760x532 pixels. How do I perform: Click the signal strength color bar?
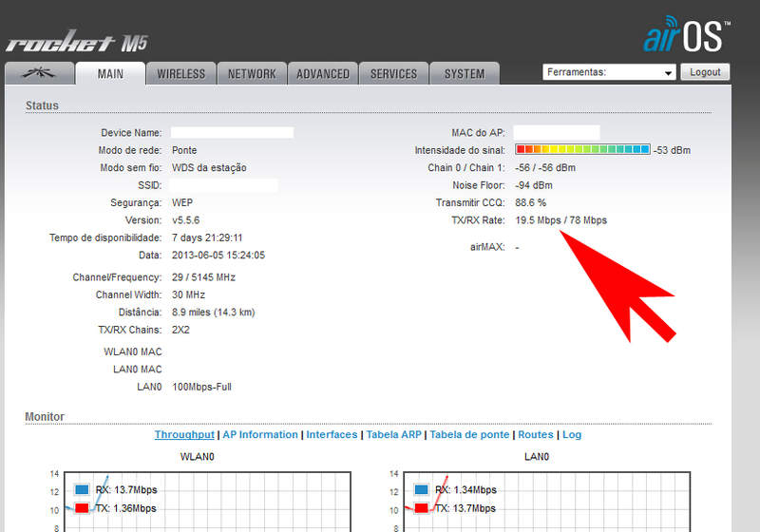coord(582,149)
